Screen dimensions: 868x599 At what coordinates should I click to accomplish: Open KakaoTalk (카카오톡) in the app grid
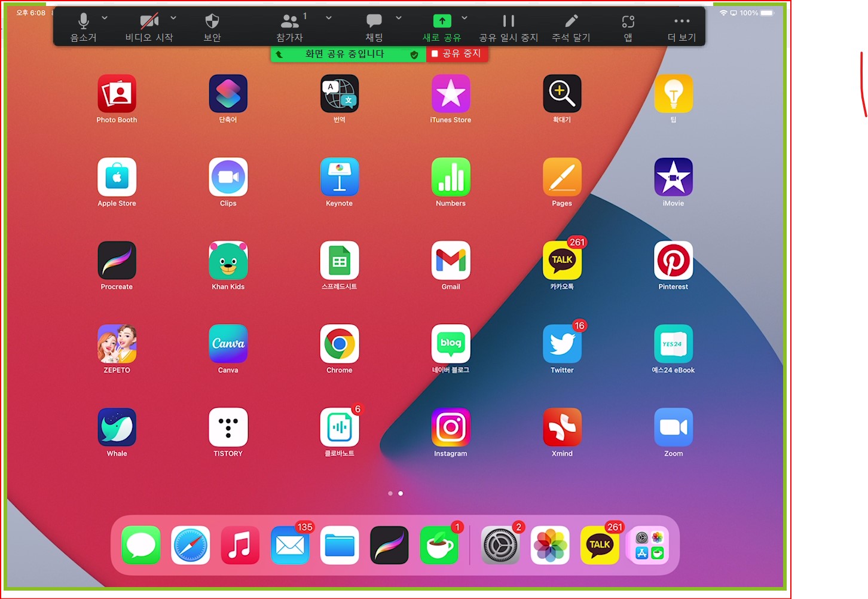coord(562,261)
